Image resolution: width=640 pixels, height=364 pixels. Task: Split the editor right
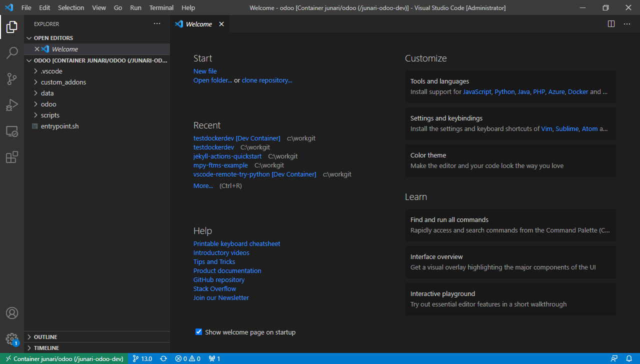(611, 23)
